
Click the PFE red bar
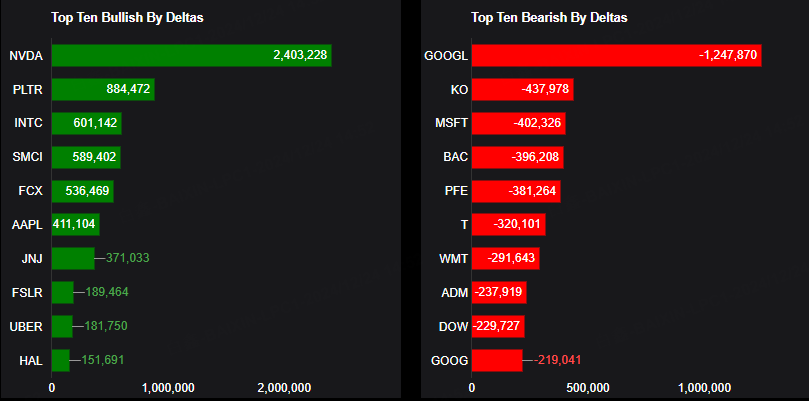point(515,191)
